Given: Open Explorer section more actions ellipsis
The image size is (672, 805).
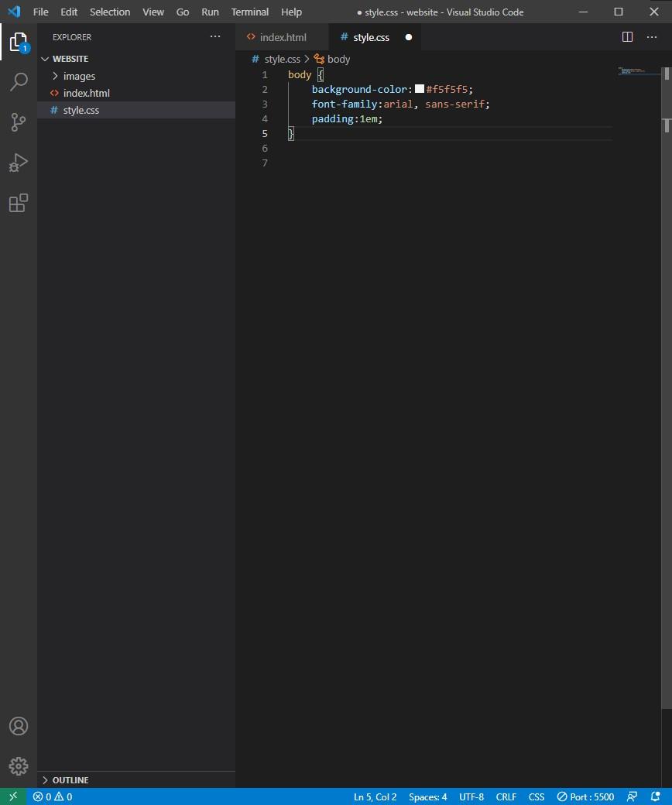Looking at the screenshot, I should pos(215,36).
